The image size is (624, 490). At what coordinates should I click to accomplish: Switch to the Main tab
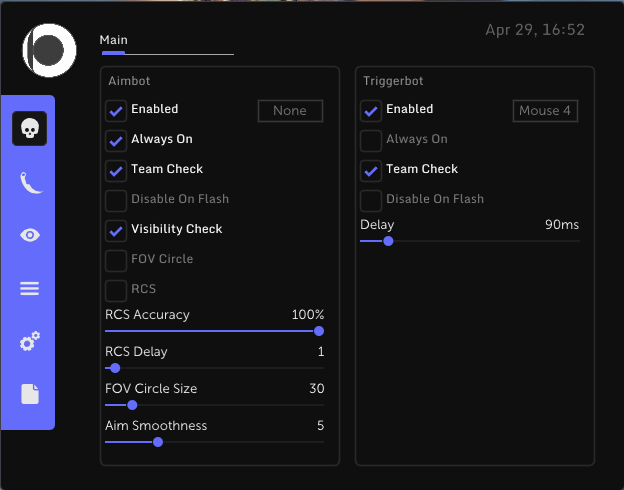pyautogui.click(x=113, y=40)
